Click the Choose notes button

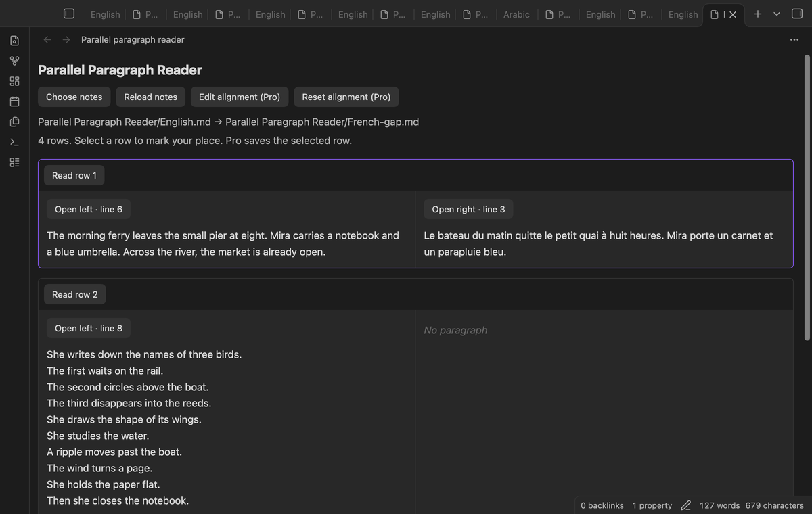point(74,97)
